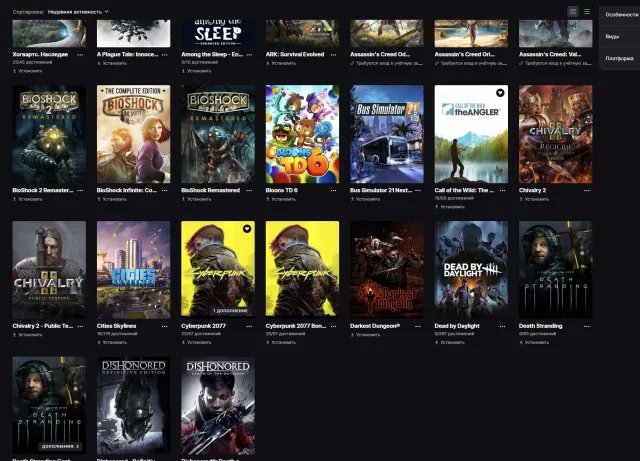Open the Dishonored Death of the Outsider cover
This screenshot has height=461, width=640.
[x=218, y=405]
